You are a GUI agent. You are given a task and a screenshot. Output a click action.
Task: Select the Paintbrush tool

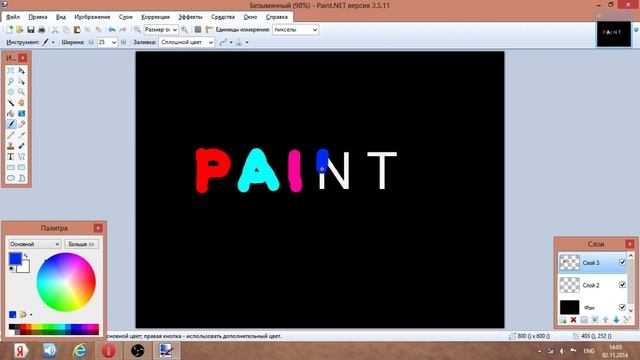click(x=11, y=124)
